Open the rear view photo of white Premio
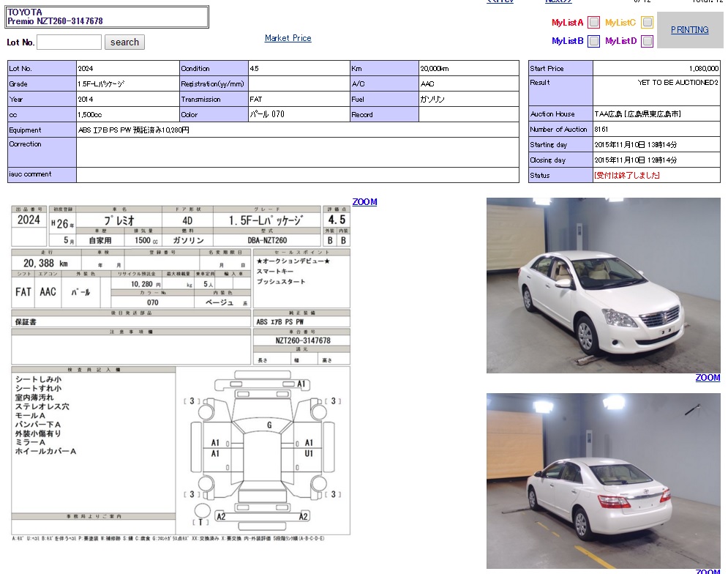The image size is (728, 574). [x=603, y=480]
